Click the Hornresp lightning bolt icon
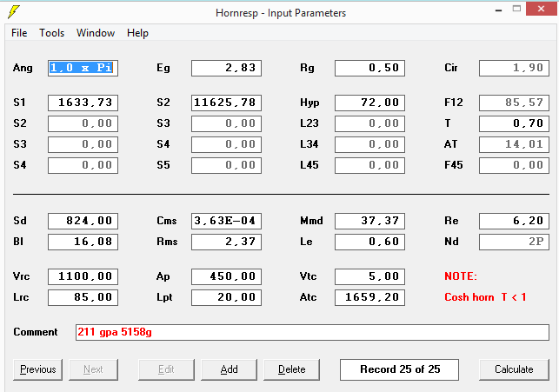Image resolution: width=559 pixels, height=392 pixels. 14,12
